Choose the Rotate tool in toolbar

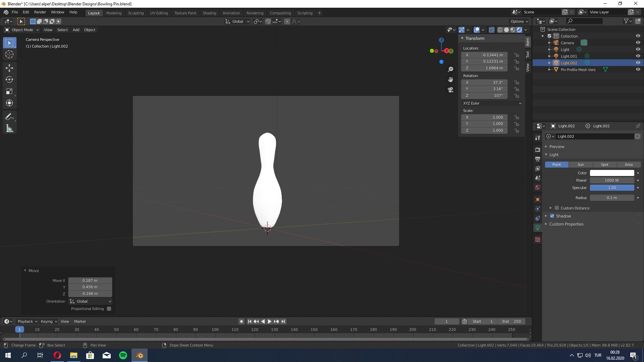coord(9,80)
